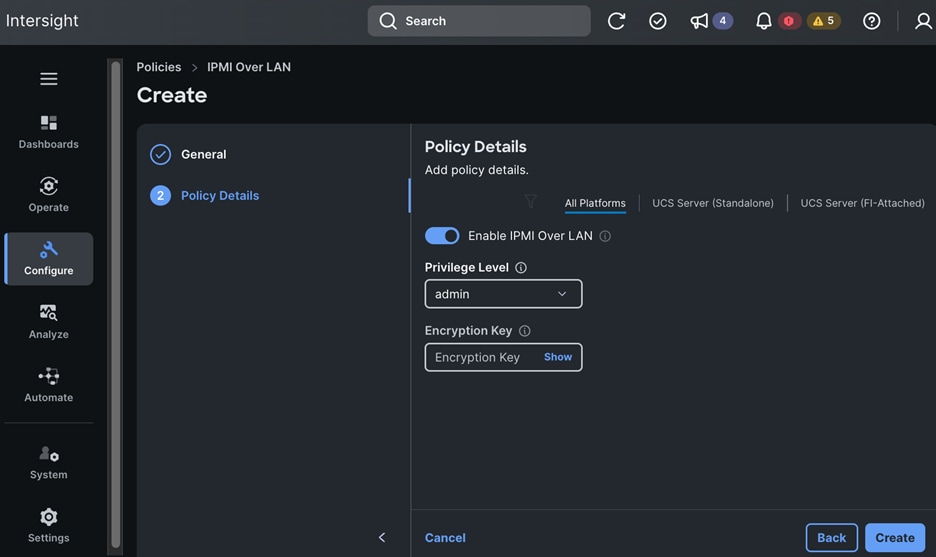Collapse the wizard steps panel arrow
Viewport: 936px width, 557px height.
382,537
